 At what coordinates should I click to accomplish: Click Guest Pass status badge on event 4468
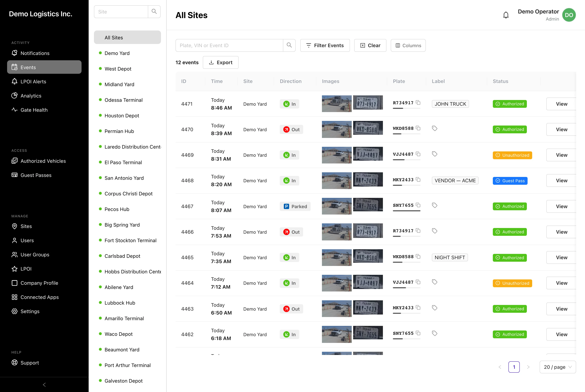coord(510,180)
